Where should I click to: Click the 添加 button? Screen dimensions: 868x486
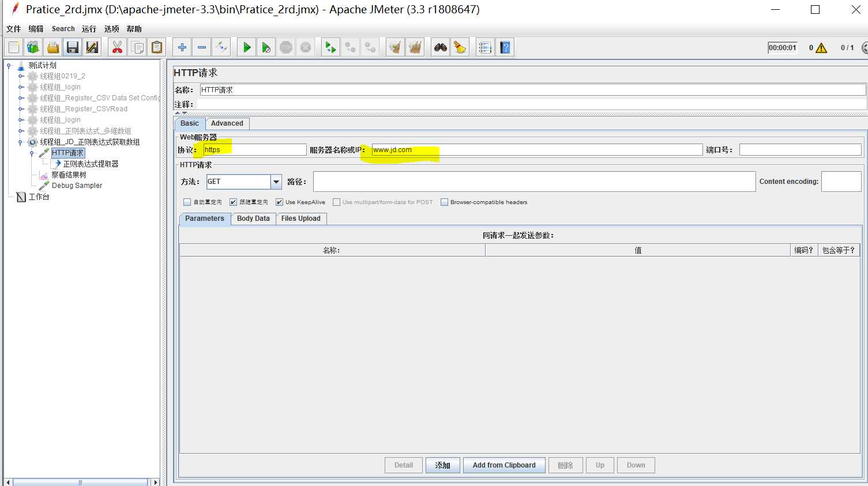(x=442, y=465)
